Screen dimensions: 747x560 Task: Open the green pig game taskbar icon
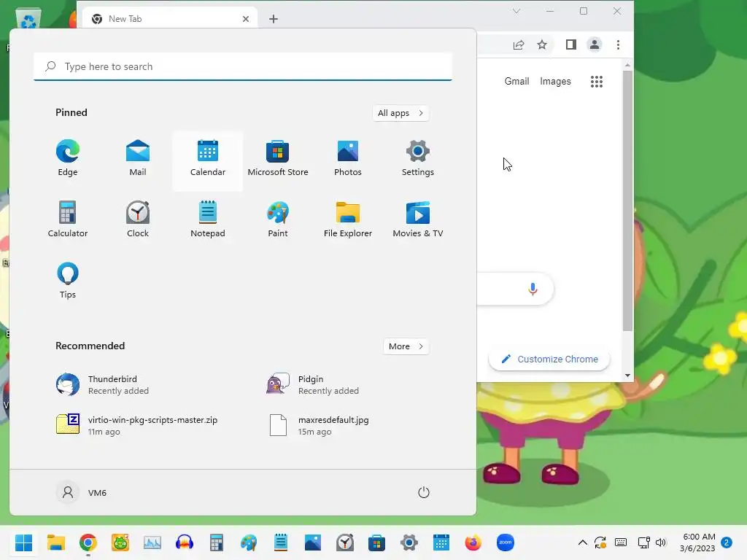pos(120,542)
